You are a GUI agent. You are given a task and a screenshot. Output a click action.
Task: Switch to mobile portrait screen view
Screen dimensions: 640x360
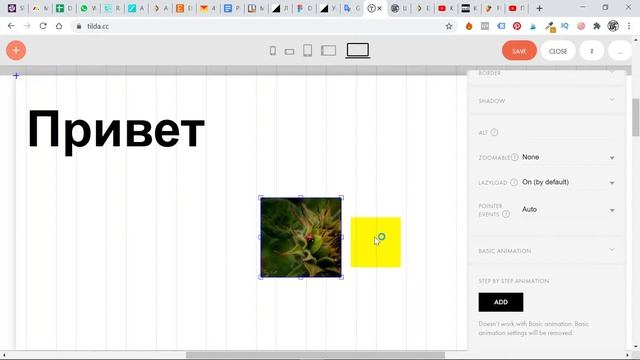click(x=273, y=51)
